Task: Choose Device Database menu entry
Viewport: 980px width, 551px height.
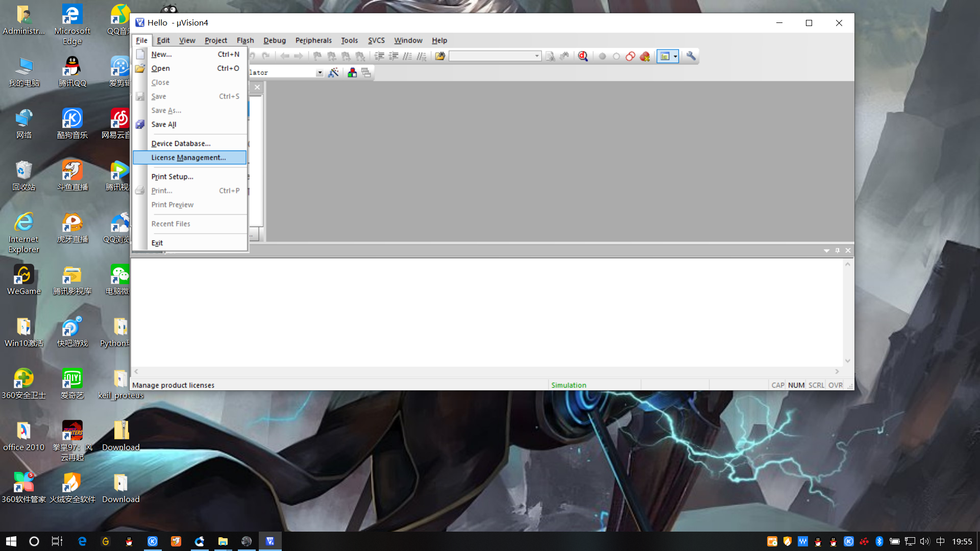Action: pyautogui.click(x=181, y=143)
